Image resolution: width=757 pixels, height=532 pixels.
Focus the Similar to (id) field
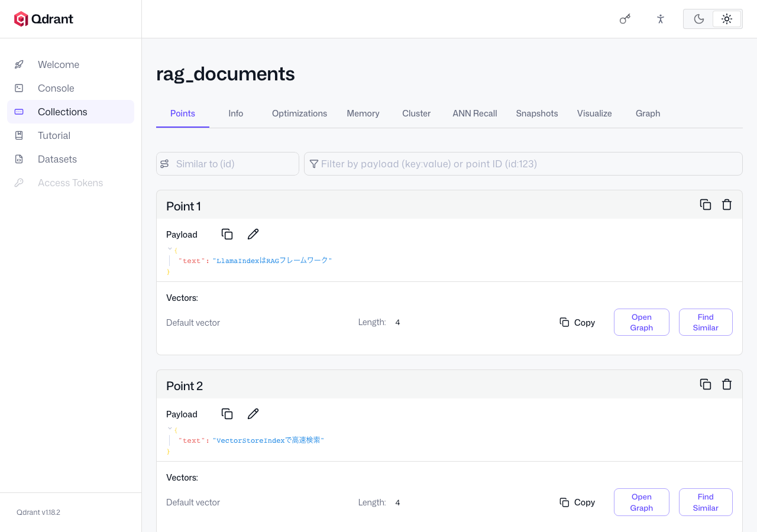tap(228, 164)
